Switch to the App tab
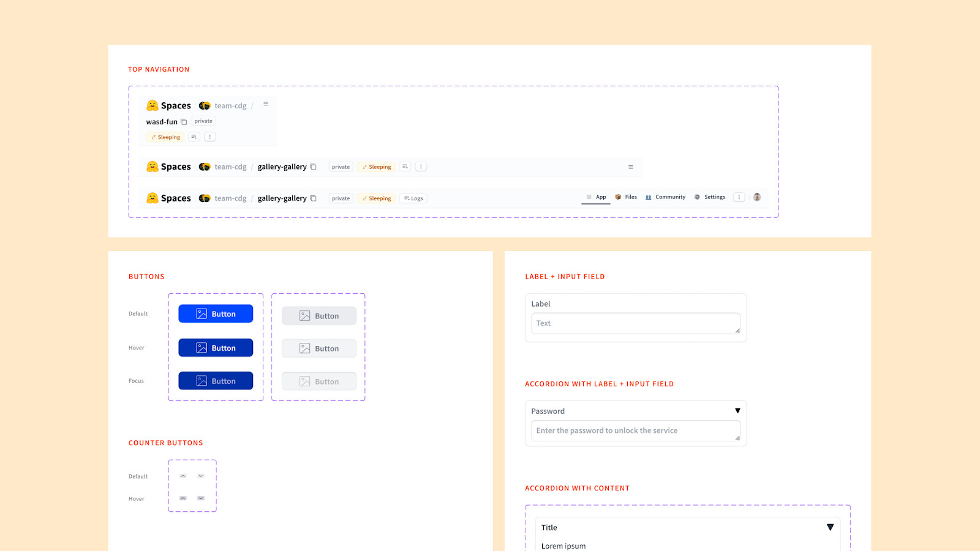This screenshot has width=980, height=551. (x=597, y=197)
